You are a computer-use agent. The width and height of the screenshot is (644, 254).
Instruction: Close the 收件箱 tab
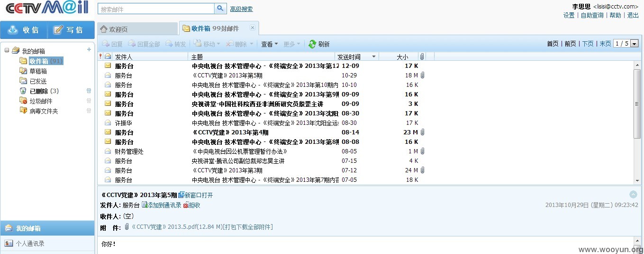(252, 28)
